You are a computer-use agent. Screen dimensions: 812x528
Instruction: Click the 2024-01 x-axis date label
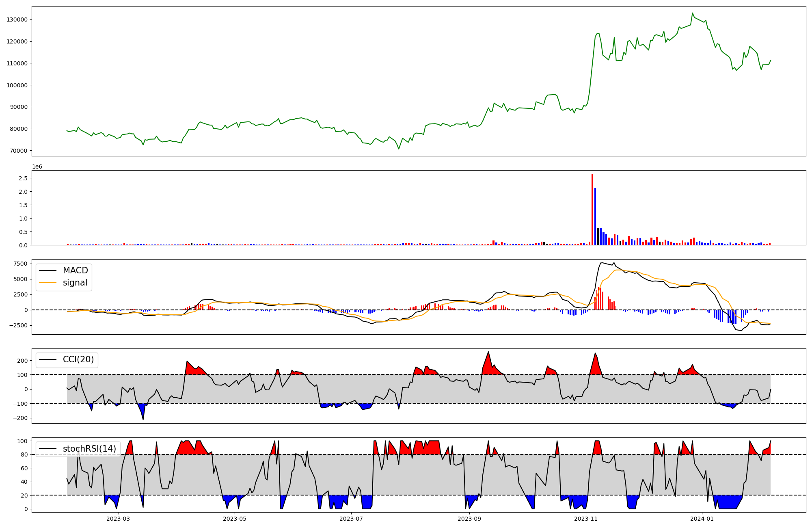pos(702,519)
